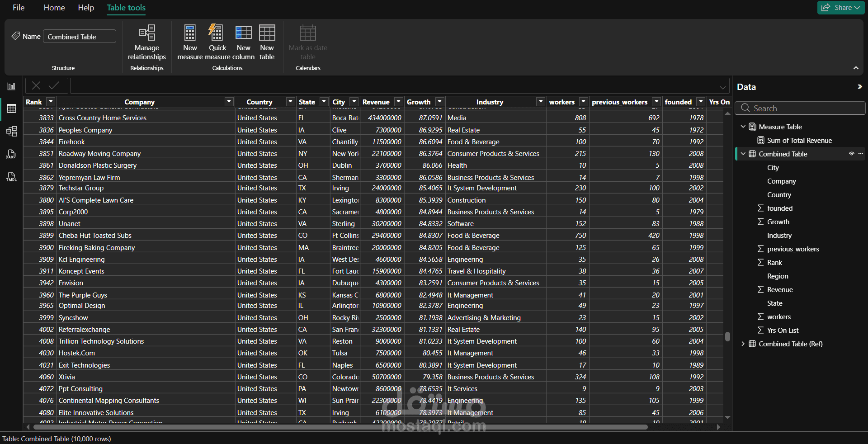Viewport: 868px width, 444px height.
Task: Select Company field in Data pane
Action: pyautogui.click(x=782, y=181)
